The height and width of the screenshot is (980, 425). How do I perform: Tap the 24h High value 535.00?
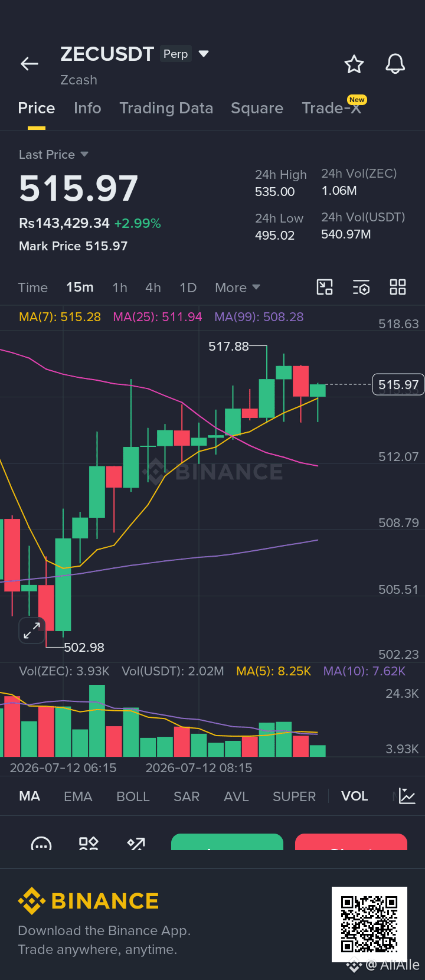click(274, 192)
